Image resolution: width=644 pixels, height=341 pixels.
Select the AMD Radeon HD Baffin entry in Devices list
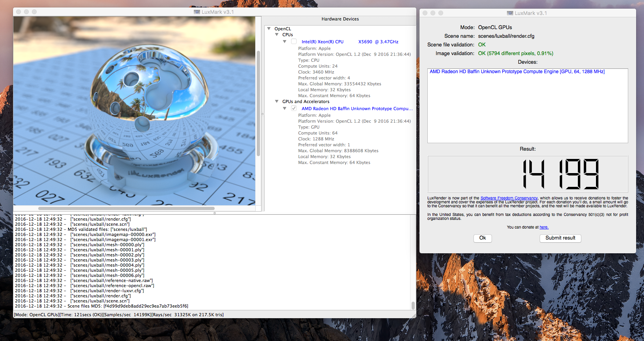click(517, 72)
